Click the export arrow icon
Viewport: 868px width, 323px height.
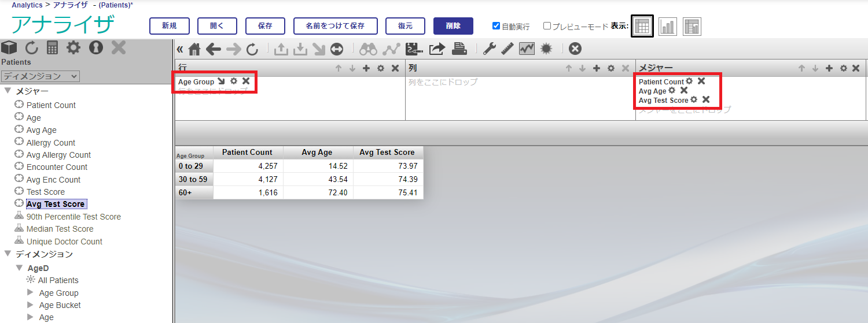click(x=437, y=49)
